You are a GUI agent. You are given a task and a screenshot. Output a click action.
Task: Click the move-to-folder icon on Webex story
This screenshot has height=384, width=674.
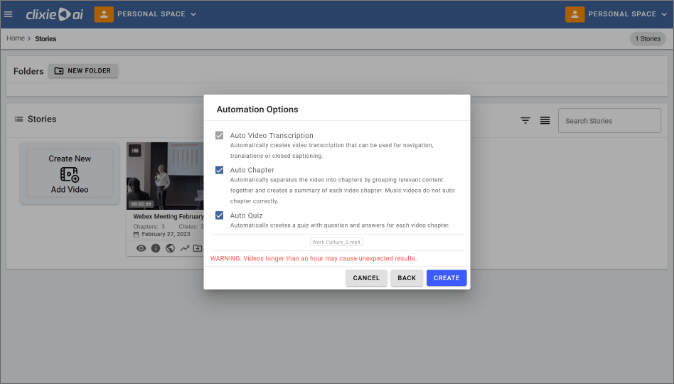pyautogui.click(x=197, y=248)
